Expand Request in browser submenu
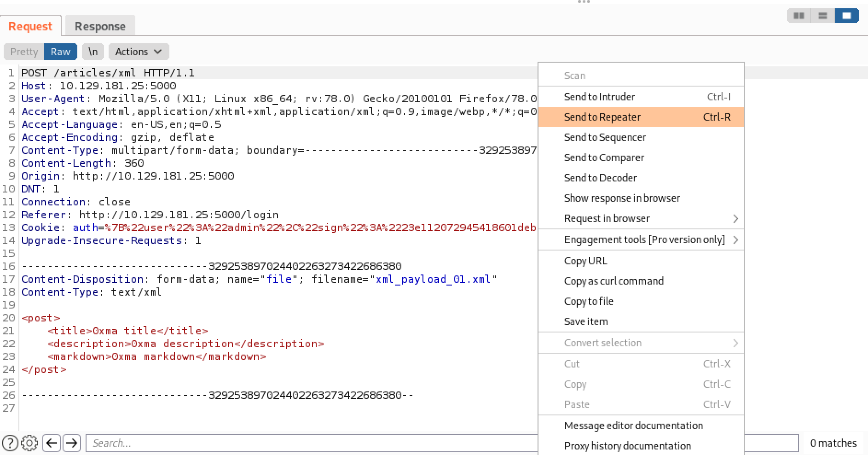The width and height of the screenshot is (868, 455). point(641,218)
